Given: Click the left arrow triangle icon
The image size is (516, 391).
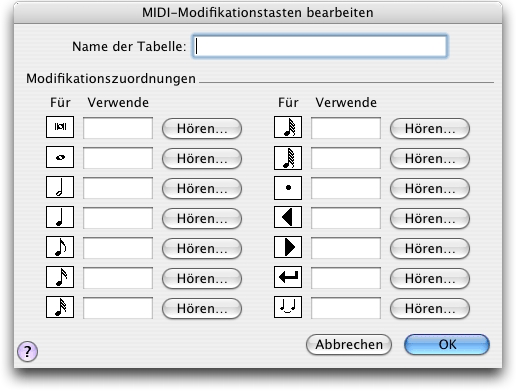Looking at the screenshot, I should 288,217.
